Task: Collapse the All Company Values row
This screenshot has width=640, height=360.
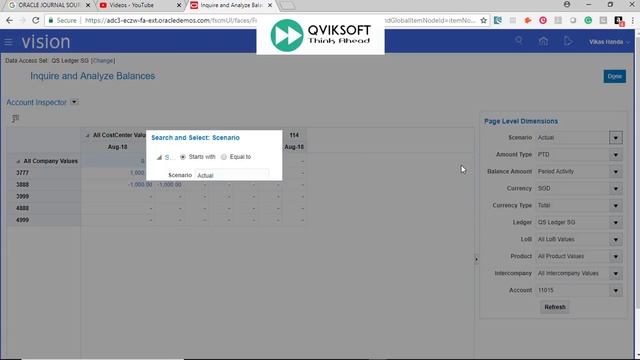Action: pyautogui.click(x=18, y=162)
